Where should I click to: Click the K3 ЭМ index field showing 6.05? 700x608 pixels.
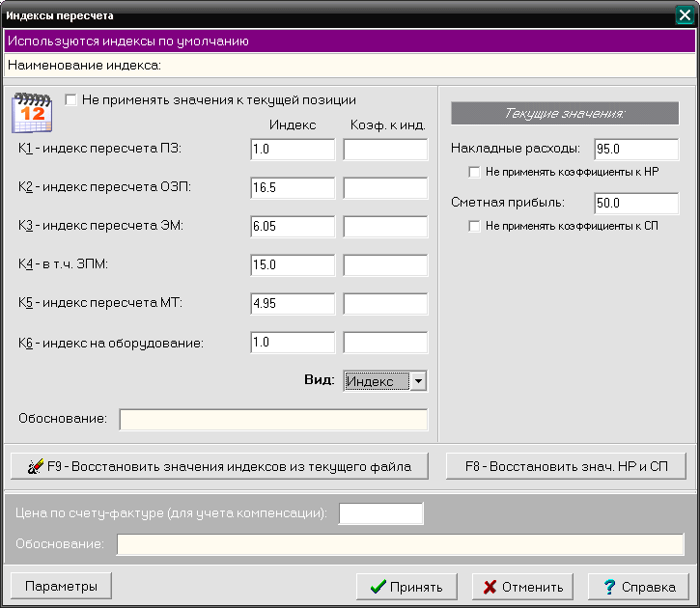(292, 227)
